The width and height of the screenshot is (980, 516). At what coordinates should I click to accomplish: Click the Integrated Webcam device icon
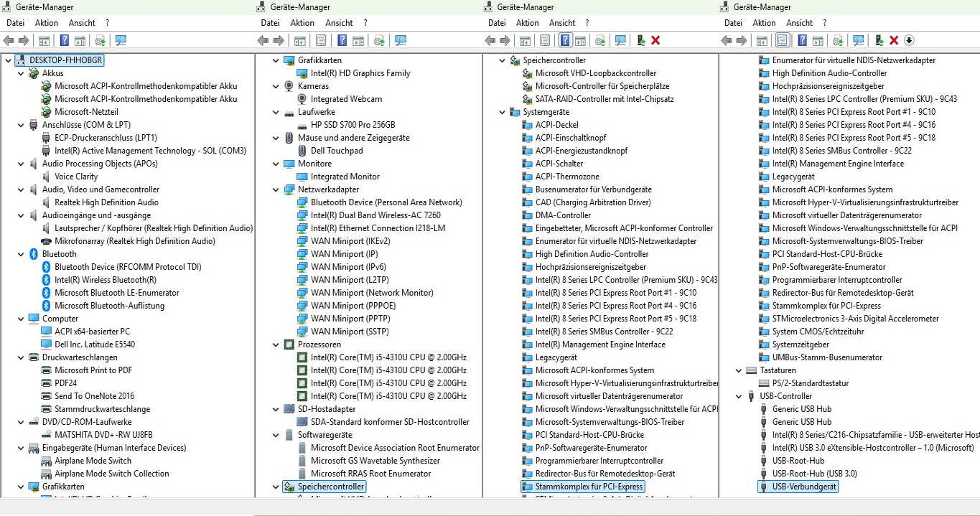302,99
